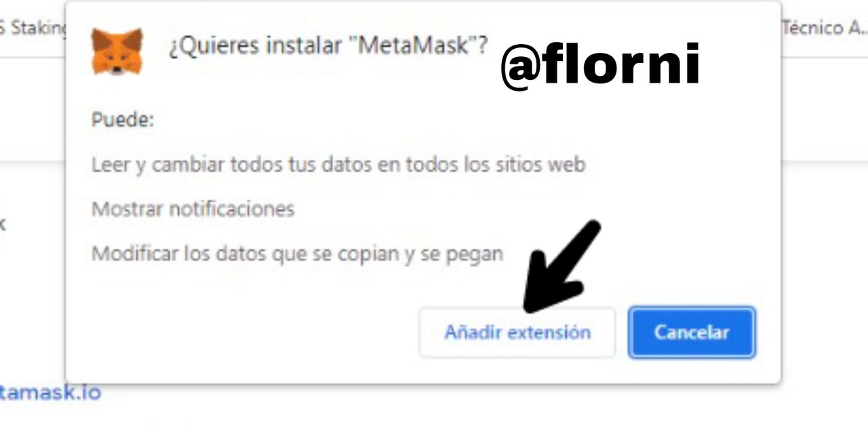
Task: Click the MetaMask fox logo icon
Action: point(117,52)
